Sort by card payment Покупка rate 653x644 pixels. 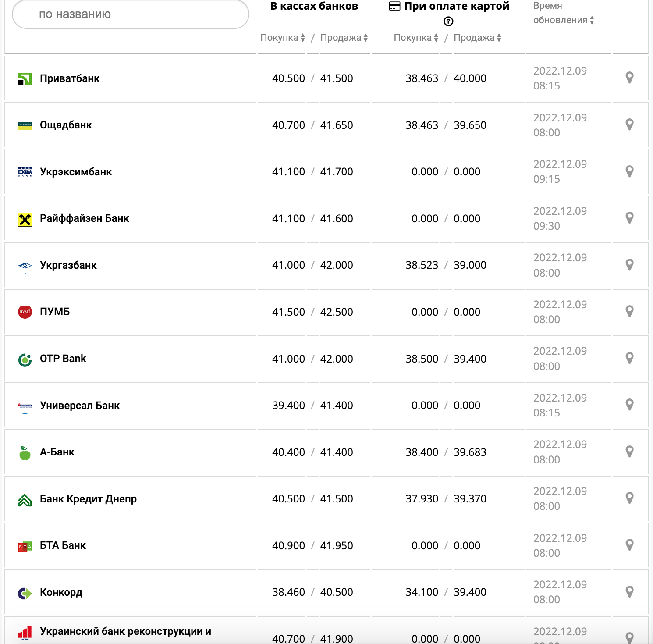click(416, 38)
